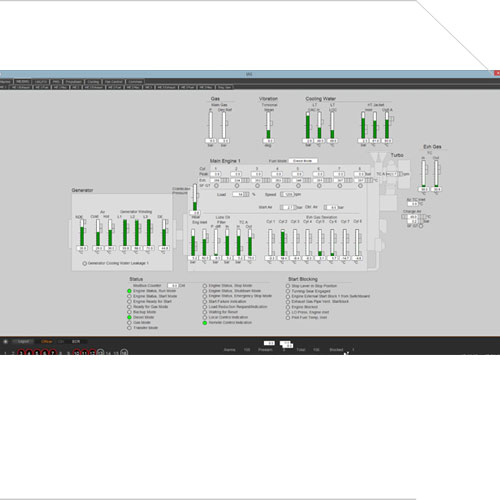
Task: Click the Office button in bottom bar
Action: 47,341
